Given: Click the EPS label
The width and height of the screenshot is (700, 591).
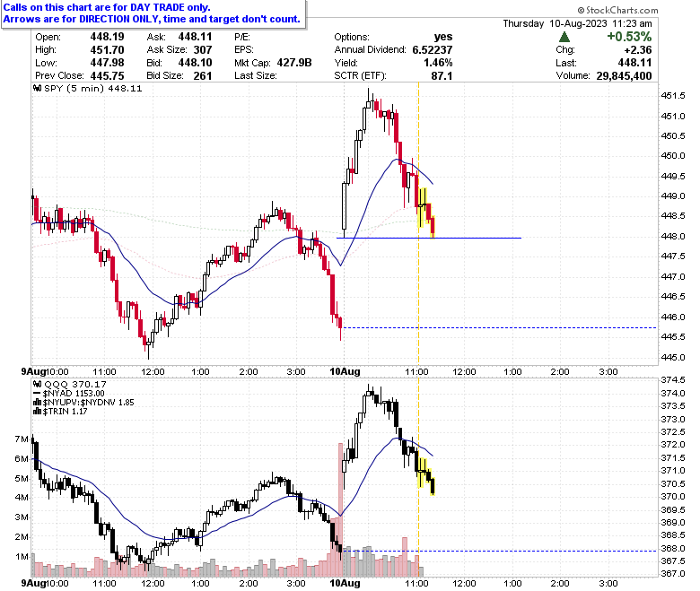Looking at the screenshot, I should click(x=244, y=49).
